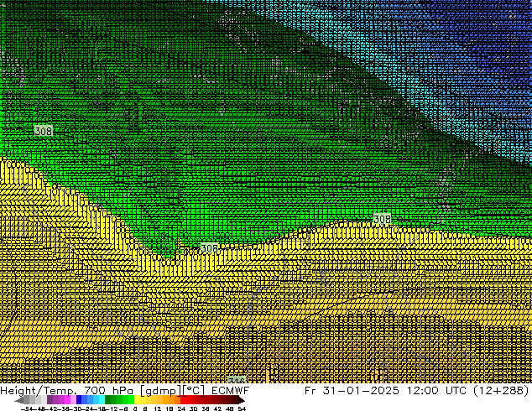Pick the bright red legend swatch at 24
This screenshot has height=411, width=532.
coord(183,399)
